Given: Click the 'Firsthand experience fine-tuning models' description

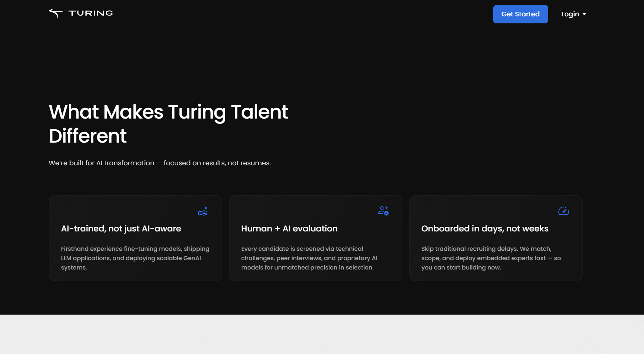Looking at the screenshot, I should tap(135, 258).
